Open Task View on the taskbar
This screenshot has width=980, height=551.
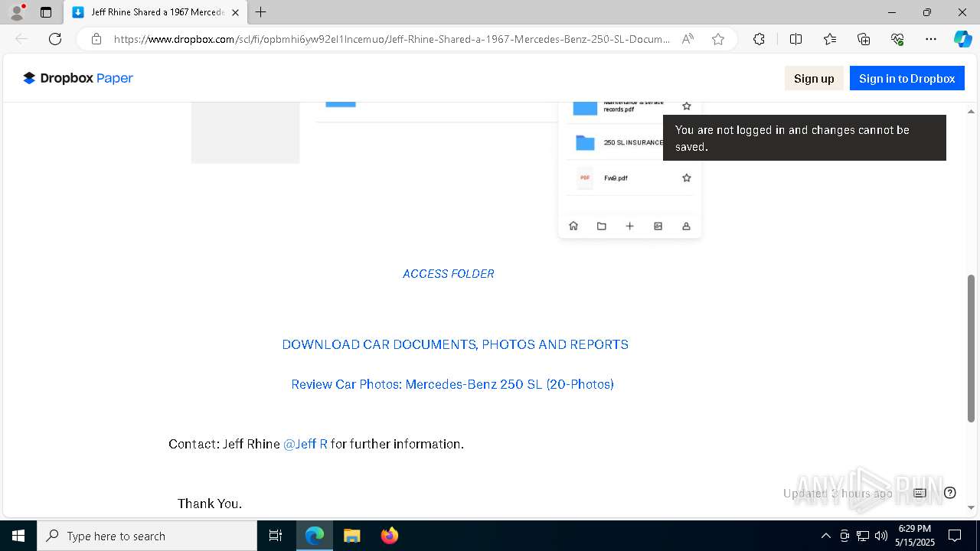coord(276,536)
